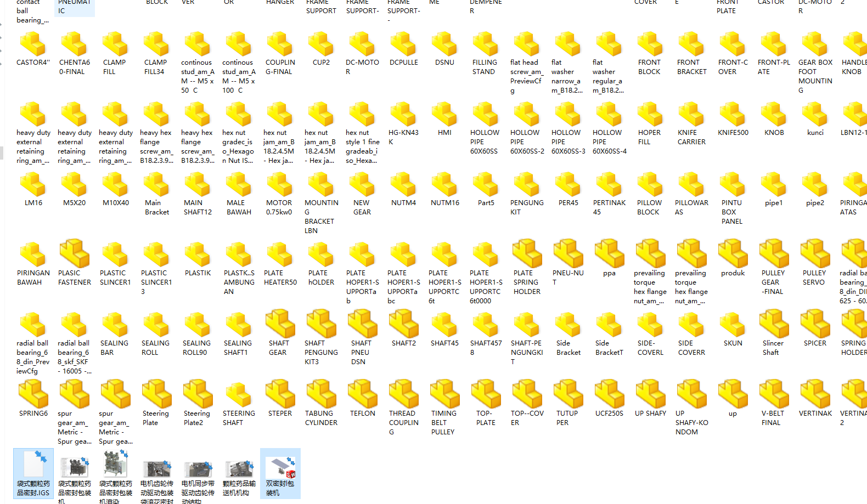Click the 'hex nut style 1 fine gradeab_iso_Hexa...' name
Image resolution: width=867 pixels, height=504 pixels.
(362, 146)
